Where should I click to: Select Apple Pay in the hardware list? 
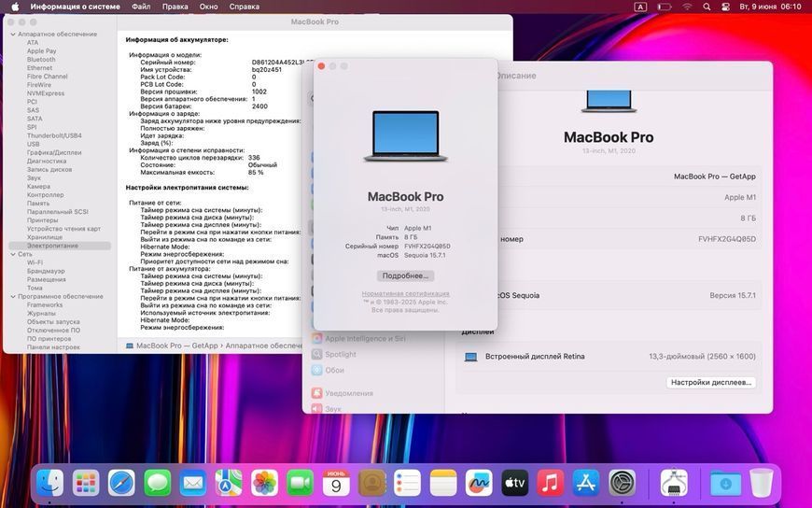pos(41,51)
